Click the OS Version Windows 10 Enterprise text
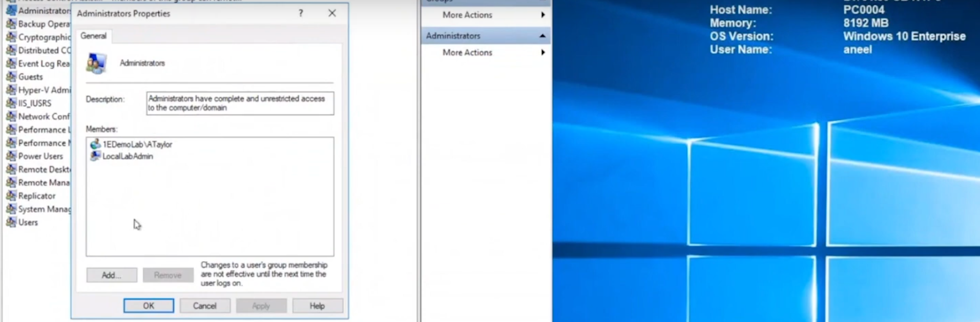980x322 pixels. (x=904, y=36)
